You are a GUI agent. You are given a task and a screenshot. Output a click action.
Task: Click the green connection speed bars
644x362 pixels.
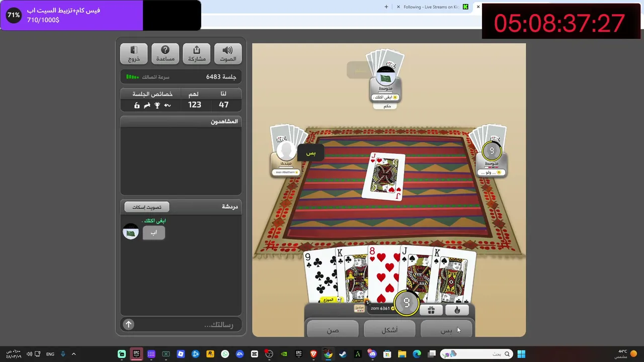[x=132, y=77]
